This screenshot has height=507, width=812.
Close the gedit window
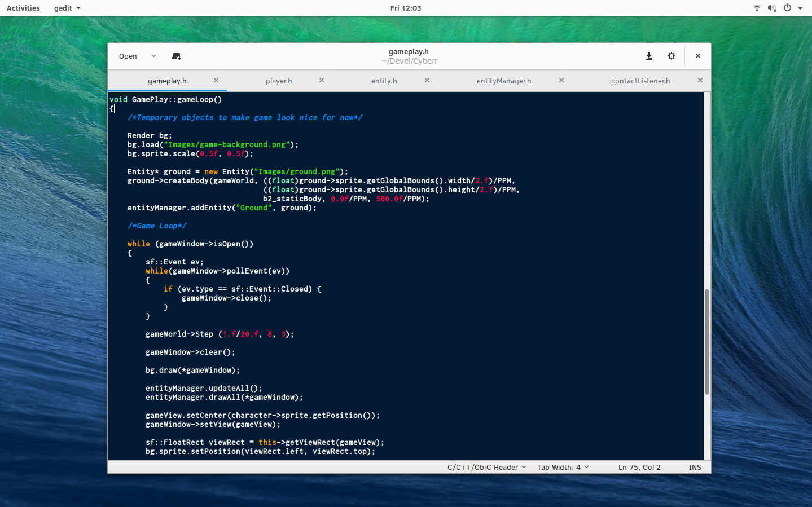pos(698,56)
